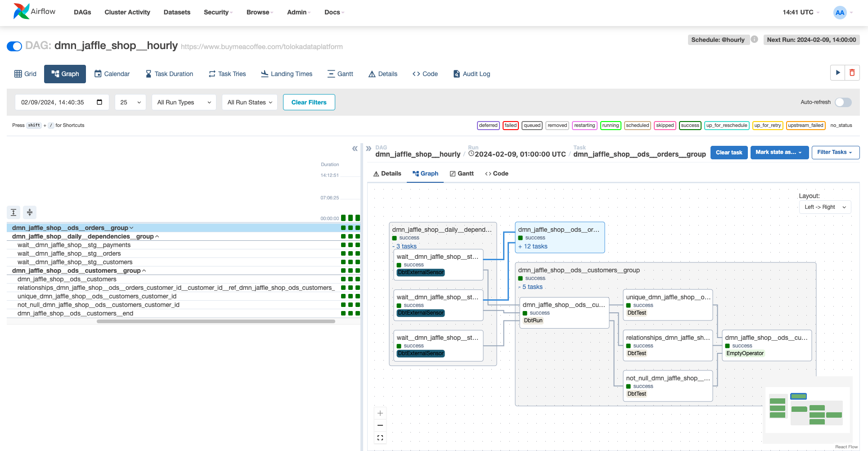Expand dmn_jaffle_shop__ods__orders__group row
This screenshot has height=451, width=868.
coord(72,228)
